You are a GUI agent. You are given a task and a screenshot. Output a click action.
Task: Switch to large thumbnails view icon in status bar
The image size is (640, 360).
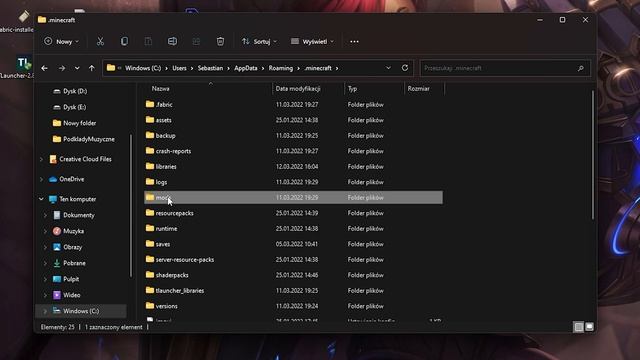589,327
